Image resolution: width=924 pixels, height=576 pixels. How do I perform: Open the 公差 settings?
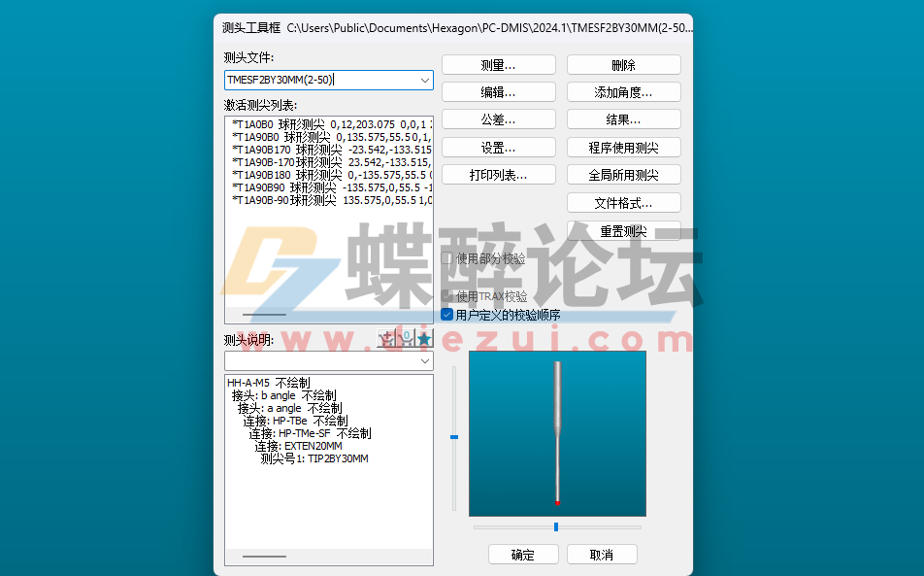(498, 119)
